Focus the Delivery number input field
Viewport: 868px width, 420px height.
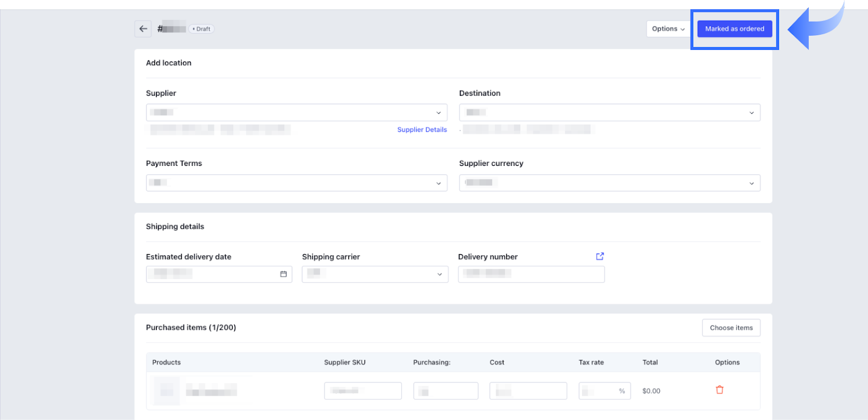point(531,274)
